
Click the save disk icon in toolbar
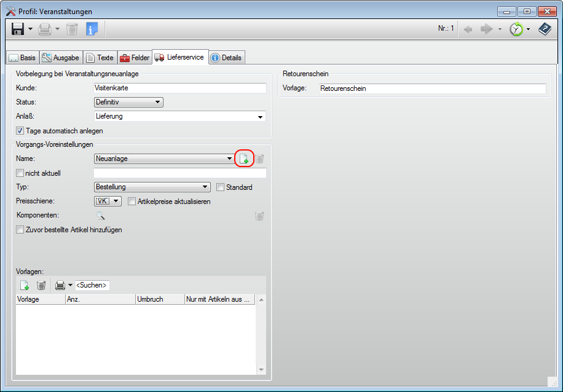17,29
